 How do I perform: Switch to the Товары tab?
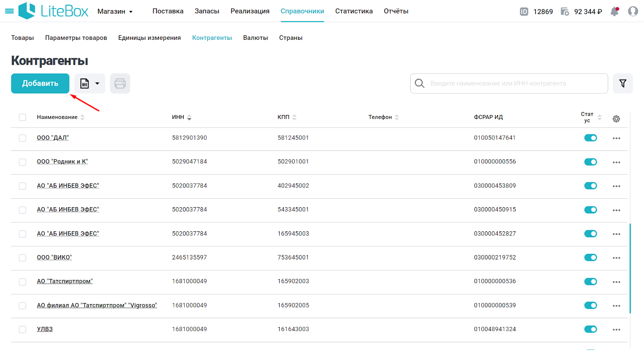[23, 38]
